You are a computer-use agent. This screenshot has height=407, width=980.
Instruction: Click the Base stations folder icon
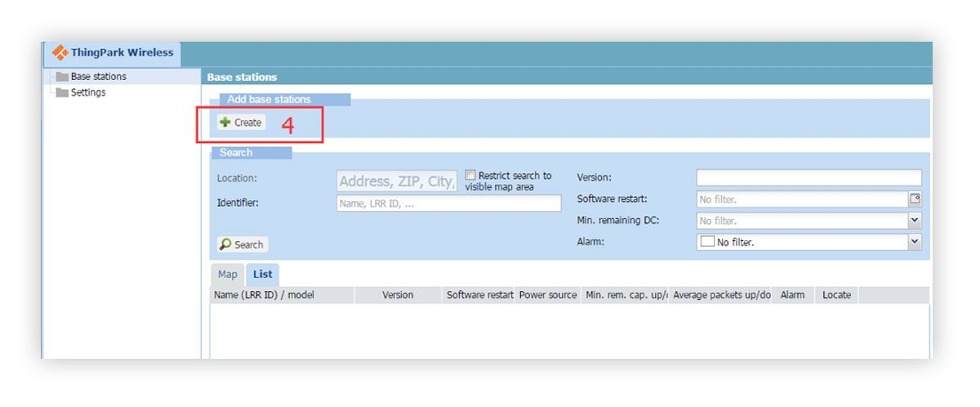click(60, 77)
